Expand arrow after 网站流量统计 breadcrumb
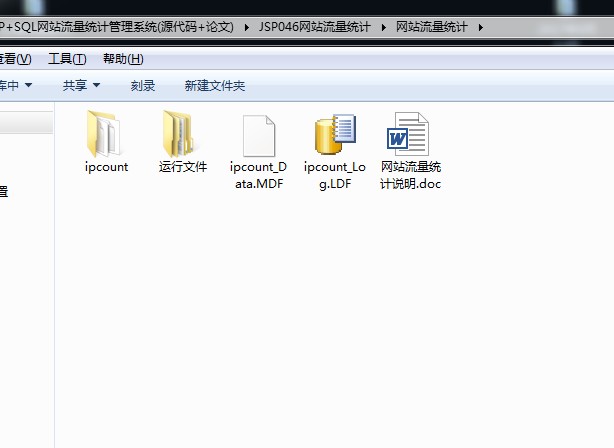 [x=480, y=27]
